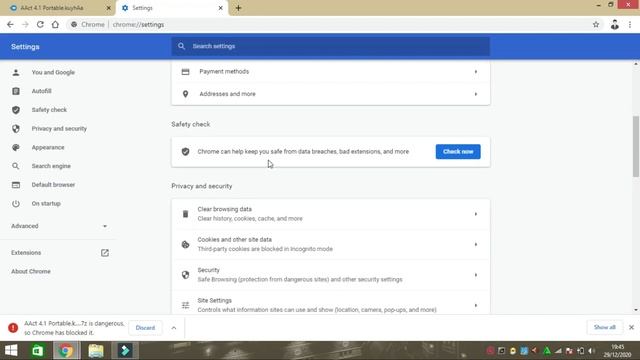The height and width of the screenshot is (360, 640).
Task: Click the On startup power icon
Action: click(16, 204)
